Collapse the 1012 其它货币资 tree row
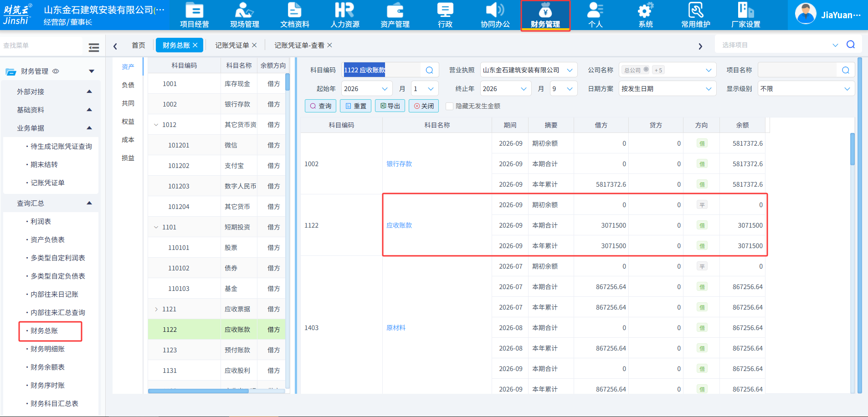 tap(156, 125)
